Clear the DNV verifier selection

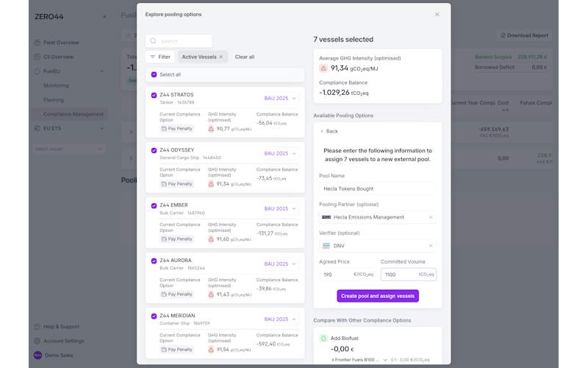431,246
